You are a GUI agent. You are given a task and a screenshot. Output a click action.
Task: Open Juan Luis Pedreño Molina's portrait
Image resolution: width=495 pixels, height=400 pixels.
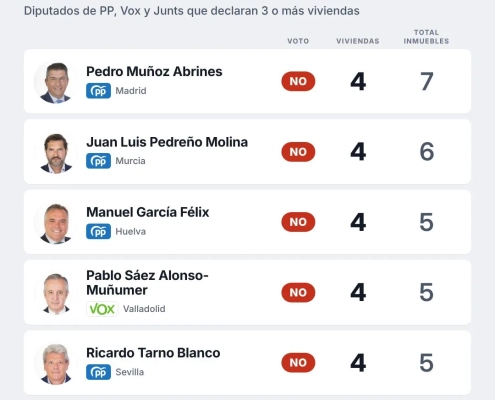click(56, 152)
